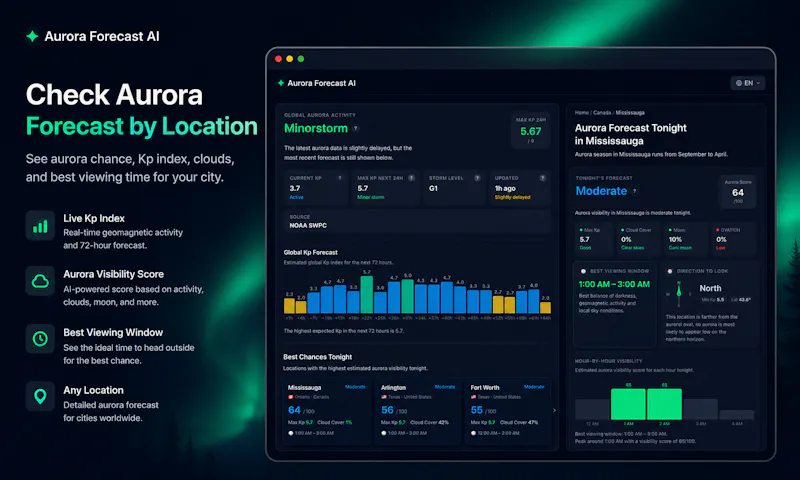The width and height of the screenshot is (800, 480).
Task: Click Mississauga in the breadcrumb
Action: coord(630,113)
